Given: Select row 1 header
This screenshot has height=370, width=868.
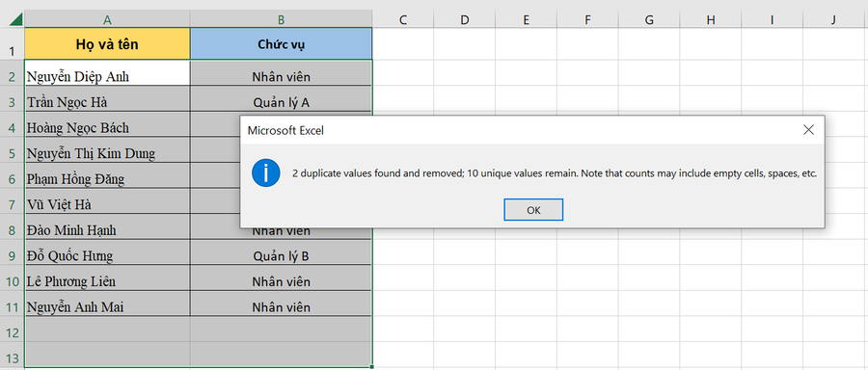Looking at the screenshot, I should click(13, 43).
